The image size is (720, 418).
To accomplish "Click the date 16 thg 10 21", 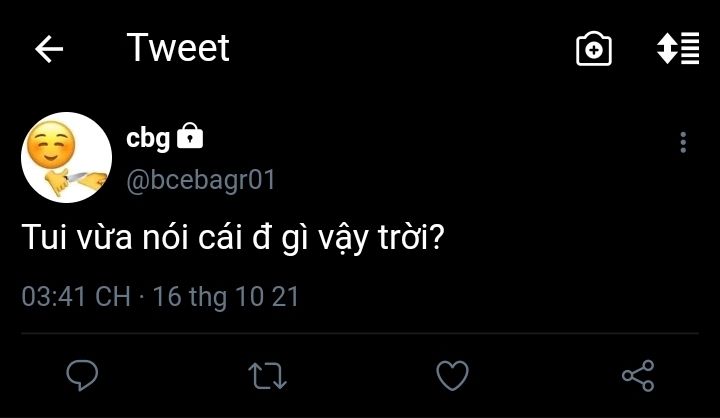I will pos(227,297).
